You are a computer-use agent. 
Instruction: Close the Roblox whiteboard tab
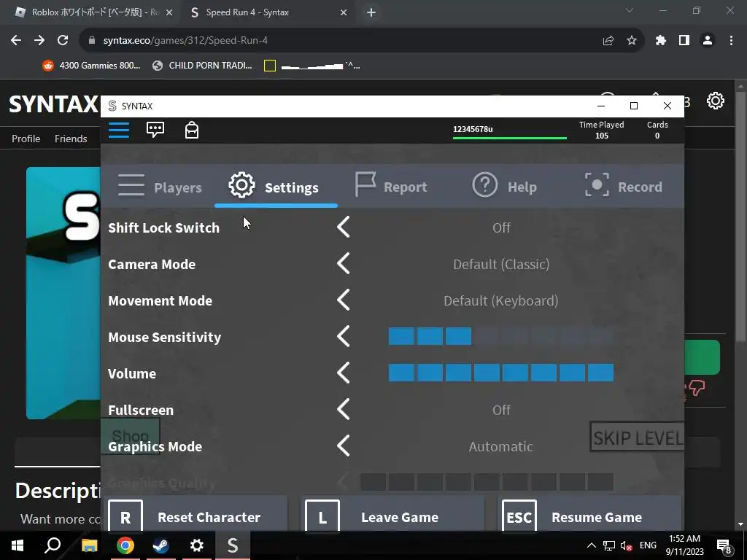point(169,12)
